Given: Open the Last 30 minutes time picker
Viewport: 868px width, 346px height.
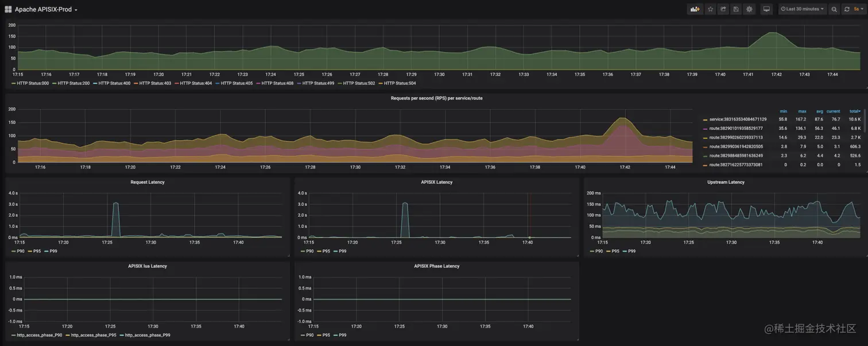Looking at the screenshot, I should point(802,9).
